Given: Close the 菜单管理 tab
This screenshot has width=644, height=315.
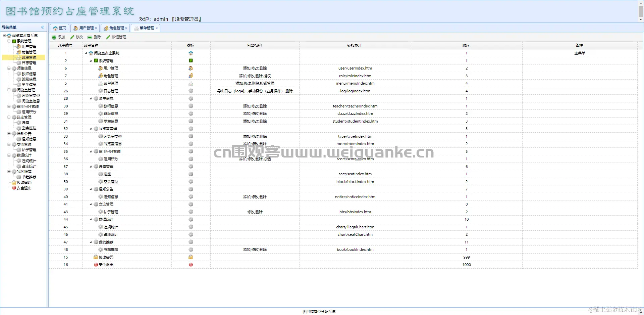Looking at the screenshot, I should (x=157, y=28).
